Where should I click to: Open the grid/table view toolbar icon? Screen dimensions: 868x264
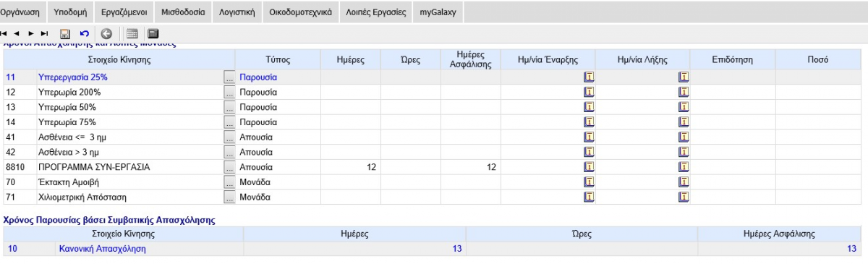(132, 33)
